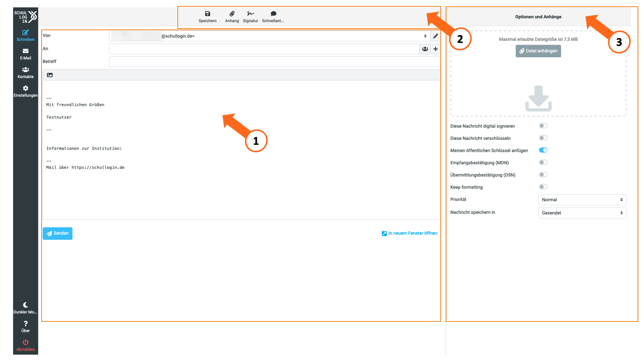The width and height of the screenshot is (644, 362).
Task: Click the plus icon beside recipient field
Action: (435, 49)
